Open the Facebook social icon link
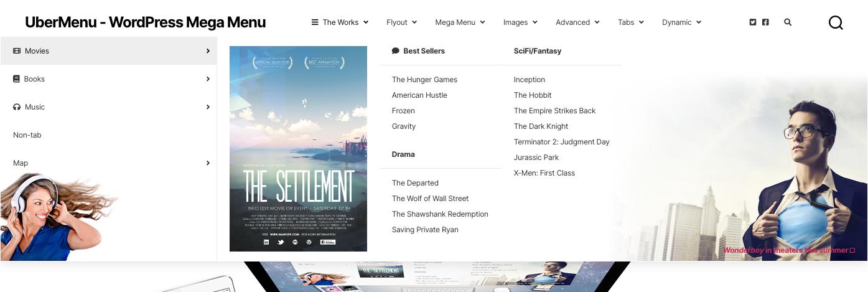 (x=765, y=22)
